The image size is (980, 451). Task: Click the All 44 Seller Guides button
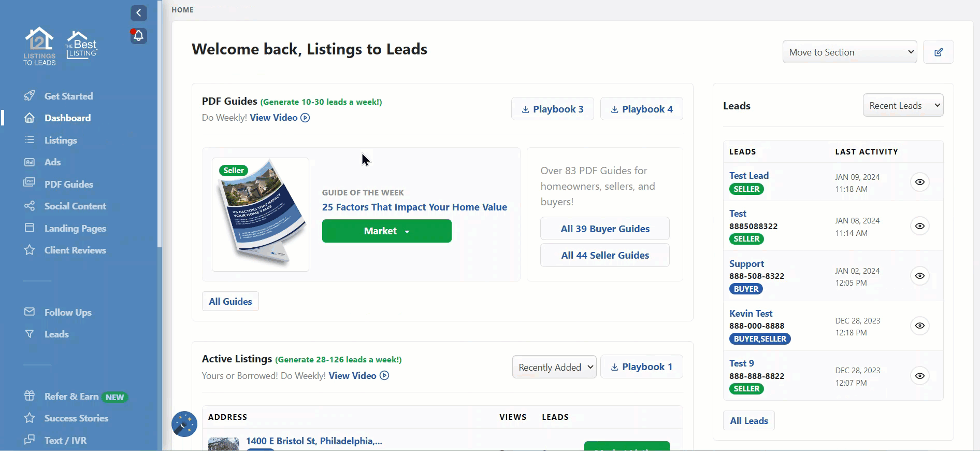[604, 255]
